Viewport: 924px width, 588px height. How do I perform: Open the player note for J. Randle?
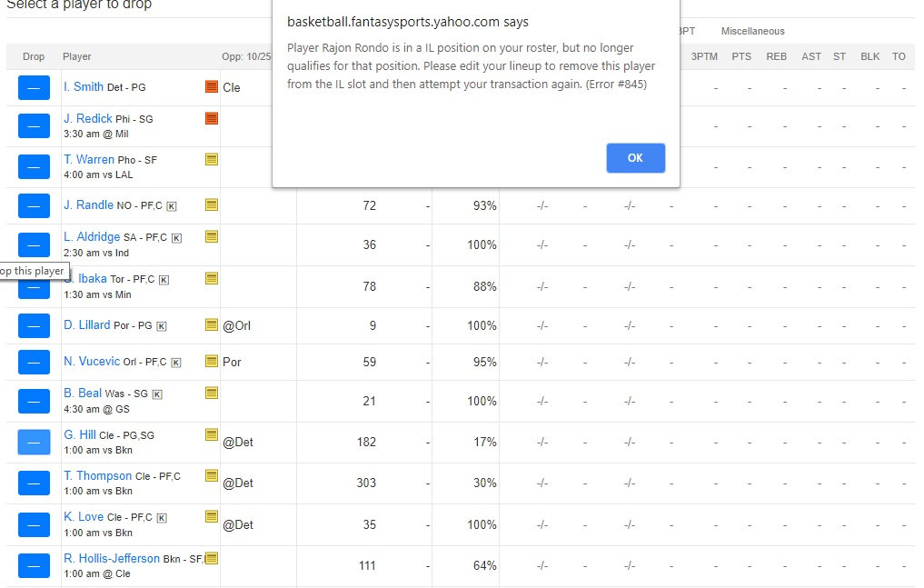[x=212, y=204]
